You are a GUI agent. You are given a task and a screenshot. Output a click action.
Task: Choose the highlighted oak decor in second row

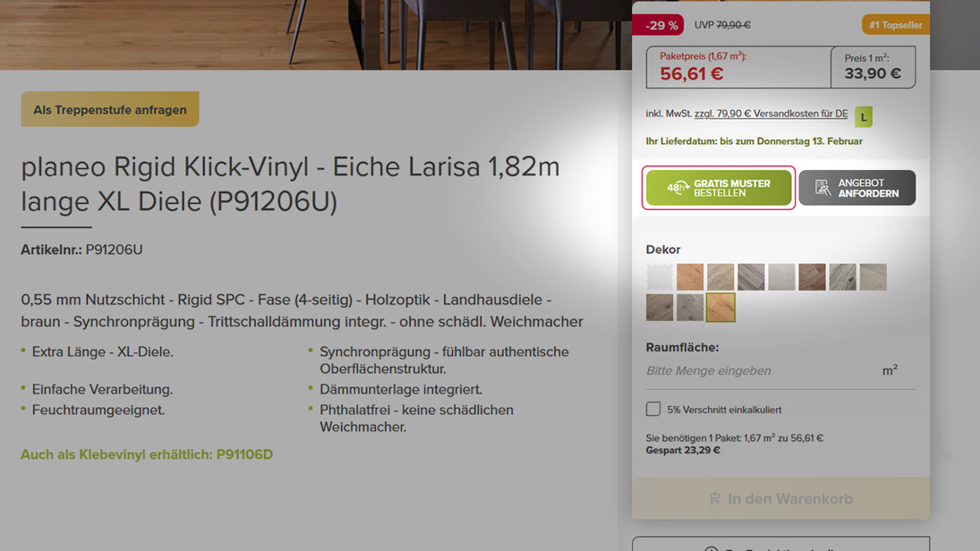720,308
